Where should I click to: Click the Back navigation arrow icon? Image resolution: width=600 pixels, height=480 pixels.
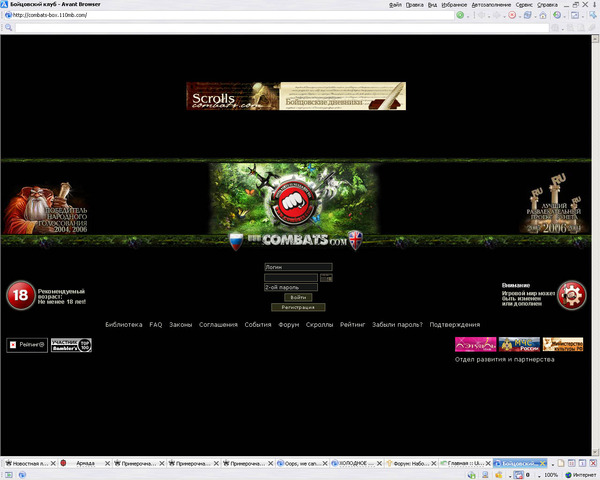(x=481, y=15)
